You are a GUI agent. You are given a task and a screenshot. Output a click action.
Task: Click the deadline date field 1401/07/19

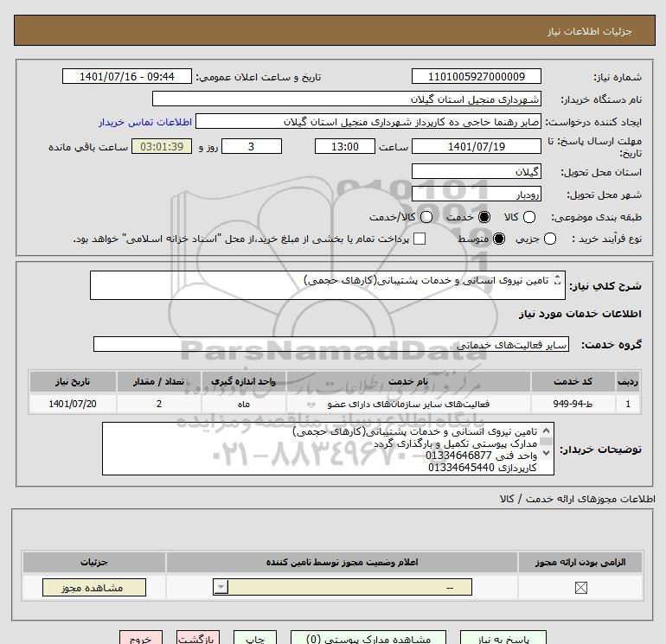(476, 146)
